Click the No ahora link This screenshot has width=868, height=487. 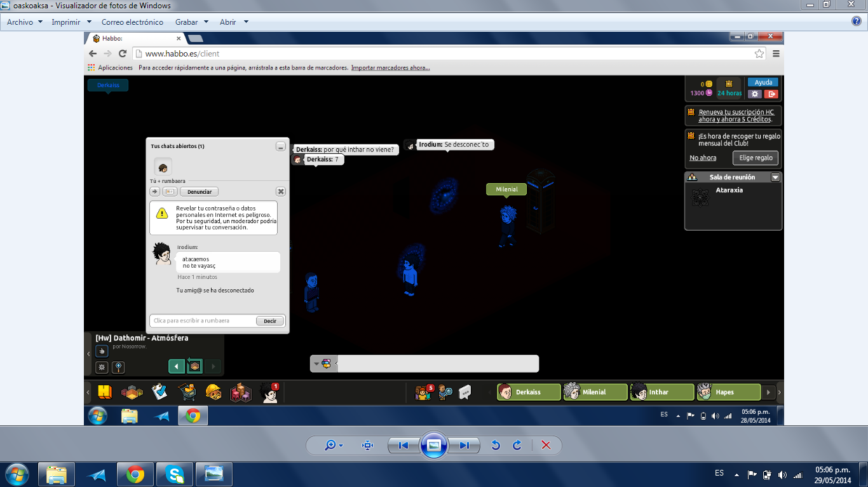point(703,158)
